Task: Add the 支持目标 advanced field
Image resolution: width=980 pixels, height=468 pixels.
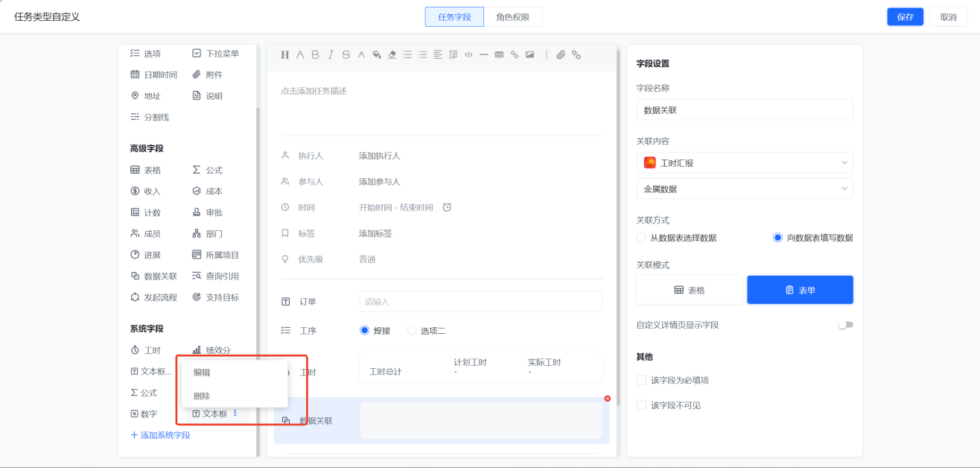Action: (216, 297)
